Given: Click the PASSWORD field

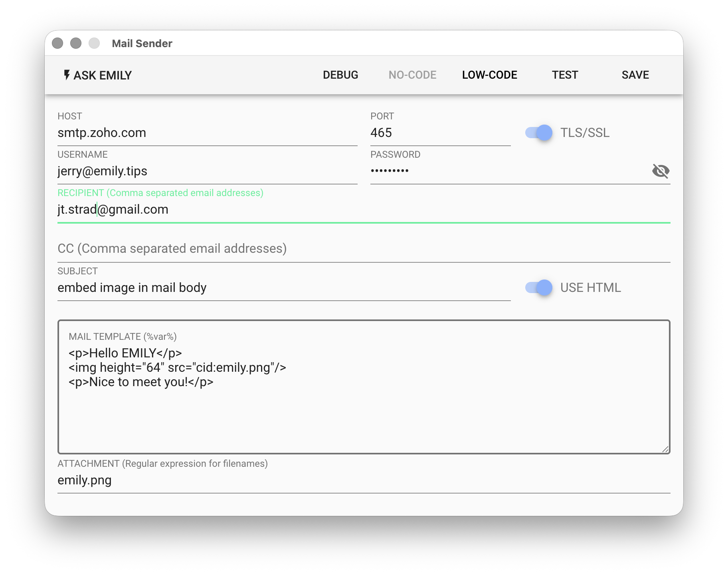Looking at the screenshot, I should [507, 171].
